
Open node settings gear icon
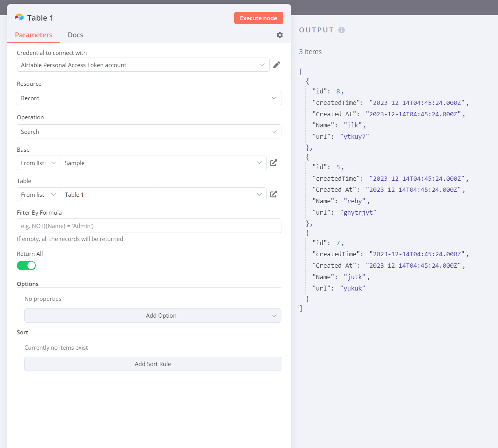pyautogui.click(x=280, y=35)
